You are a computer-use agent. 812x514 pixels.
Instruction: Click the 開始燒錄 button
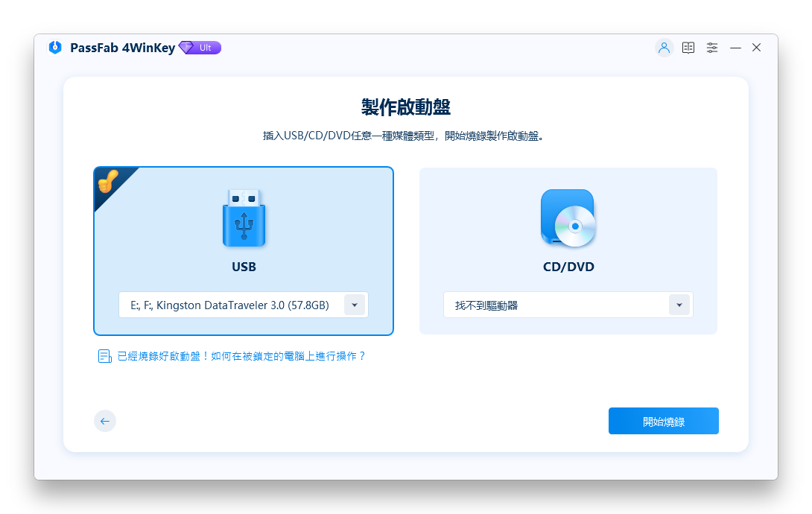point(663,421)
